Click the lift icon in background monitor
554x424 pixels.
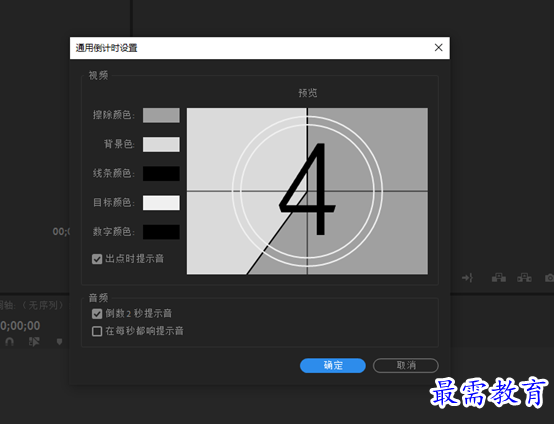(499, 278)
